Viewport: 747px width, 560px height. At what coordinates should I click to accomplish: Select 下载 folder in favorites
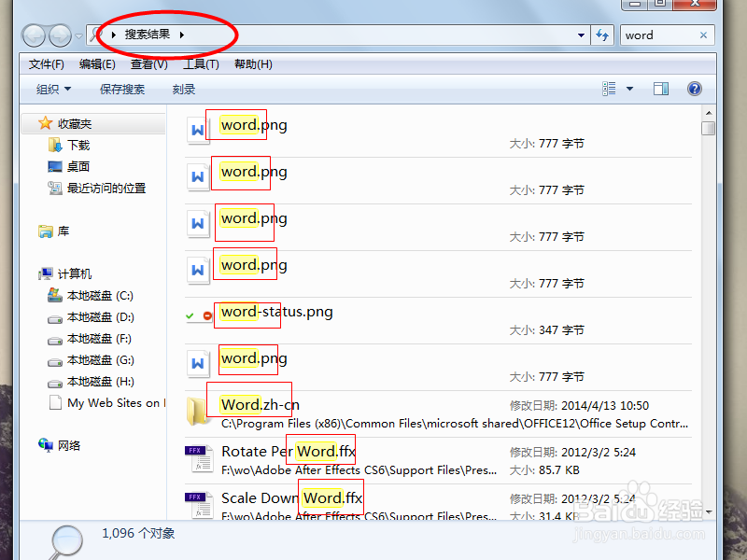[x=78, y=146]
